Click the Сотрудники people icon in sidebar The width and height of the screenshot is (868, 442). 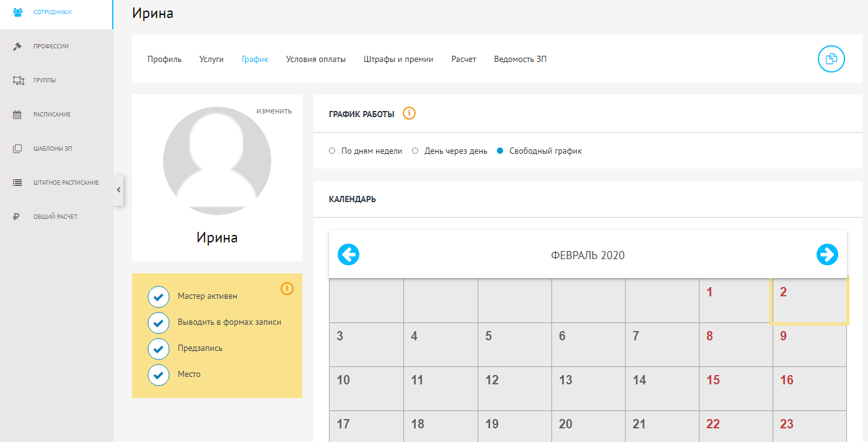click(17, 12)
